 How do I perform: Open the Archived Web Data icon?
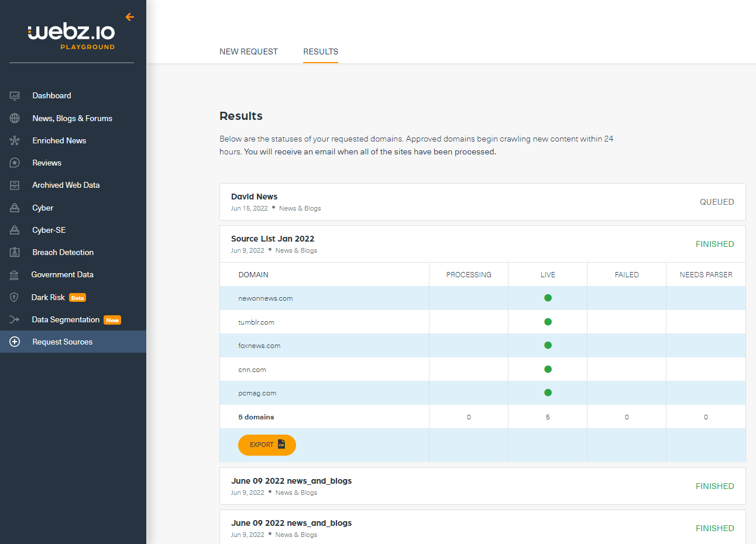point(15,185)
